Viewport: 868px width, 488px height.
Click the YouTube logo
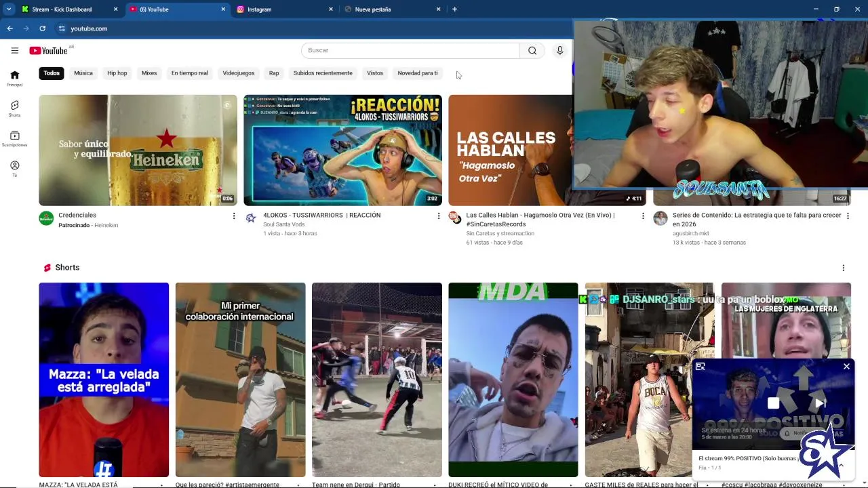point(48,51)
